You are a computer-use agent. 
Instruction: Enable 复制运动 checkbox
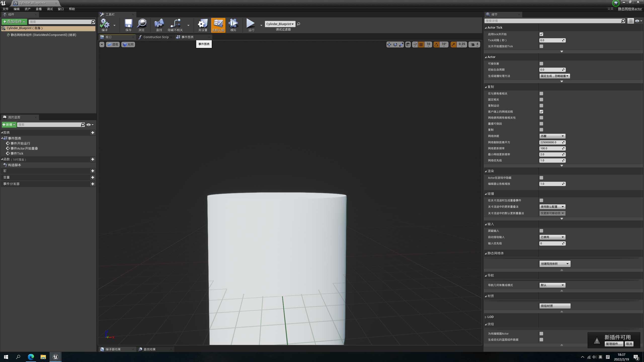click(541, 106)
